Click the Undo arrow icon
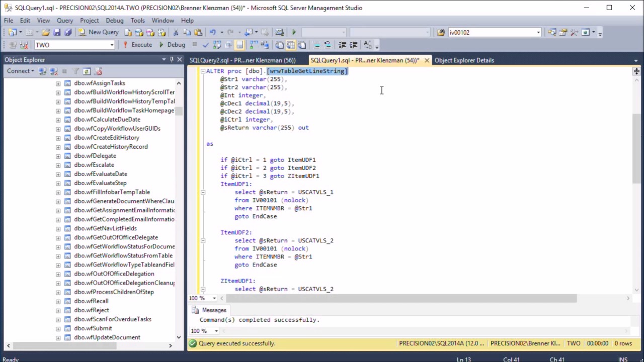Screen dimensions: 644x362 coord(213,32)
